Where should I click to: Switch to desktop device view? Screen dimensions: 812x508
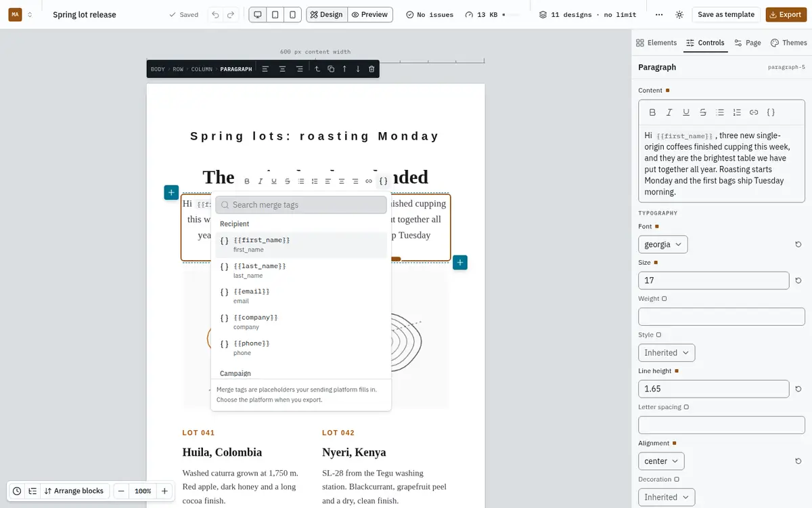click(257, 14)
